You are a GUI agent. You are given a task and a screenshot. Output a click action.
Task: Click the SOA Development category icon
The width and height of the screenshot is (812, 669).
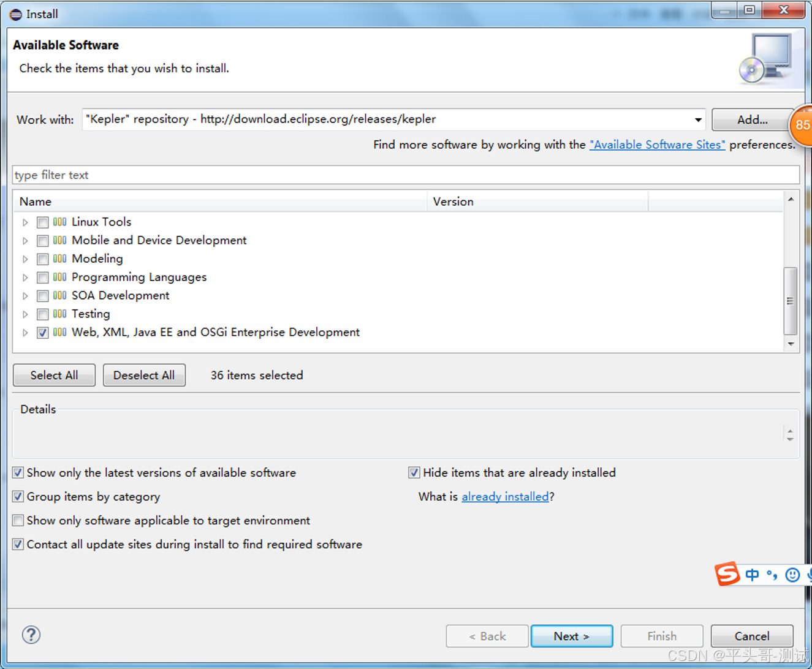tap(59, 295)
